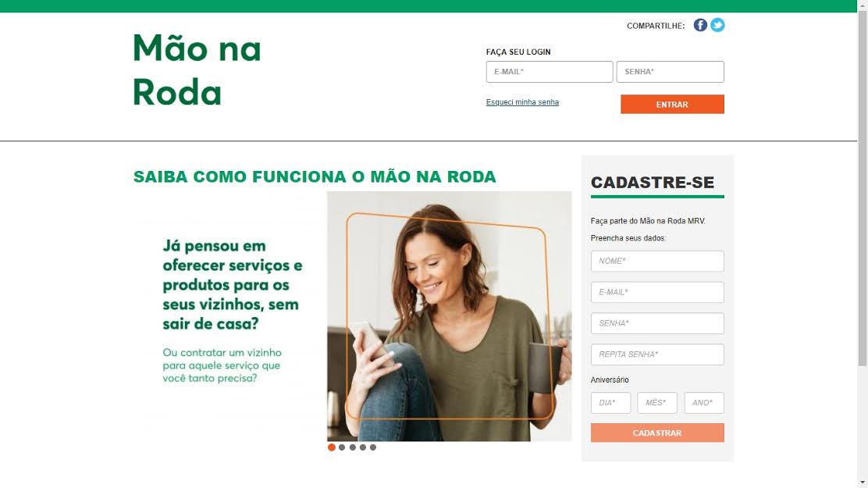Select the ANO birthday field
Screen dimensions: 868x488
click(704, 403)
